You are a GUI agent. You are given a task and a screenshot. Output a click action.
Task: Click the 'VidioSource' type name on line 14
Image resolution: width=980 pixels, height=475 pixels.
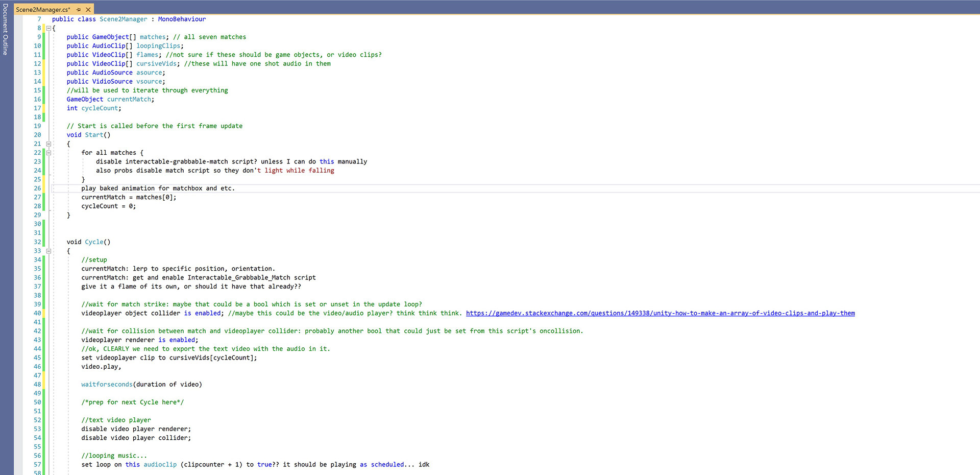click(x=112, y=81)
